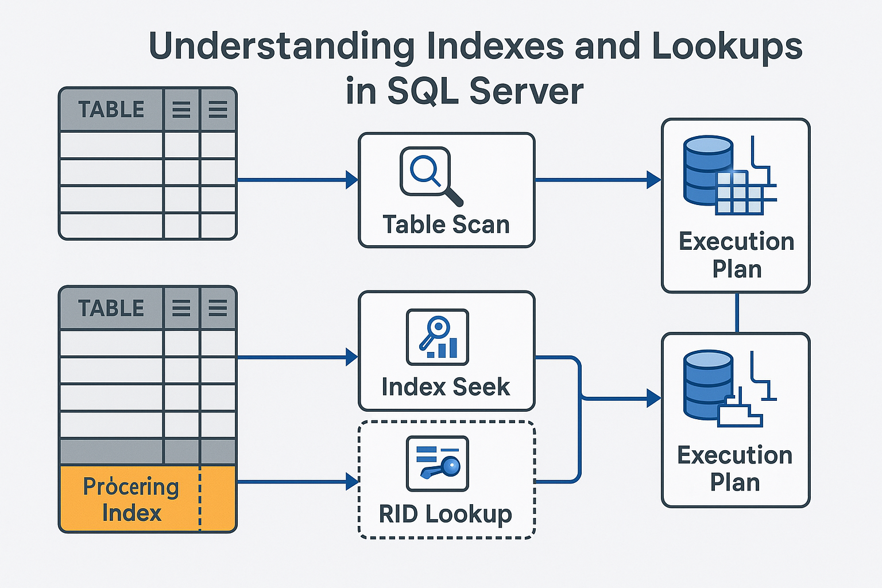Select the Index Seek label

click(446, 387)
